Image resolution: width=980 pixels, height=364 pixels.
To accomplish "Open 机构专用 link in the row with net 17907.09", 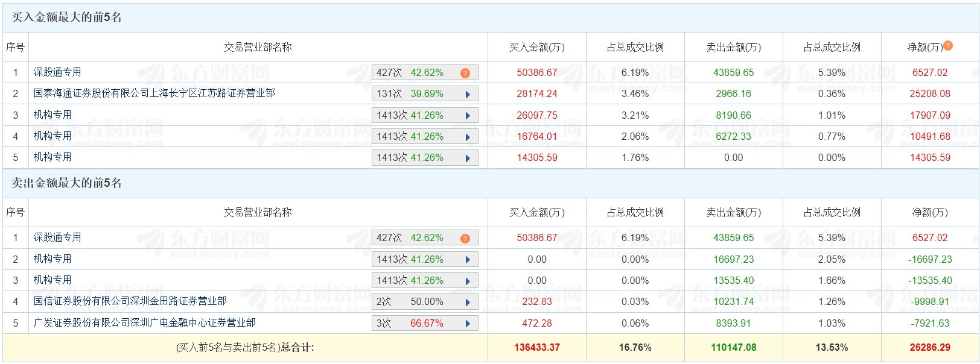I will (52, 115).
